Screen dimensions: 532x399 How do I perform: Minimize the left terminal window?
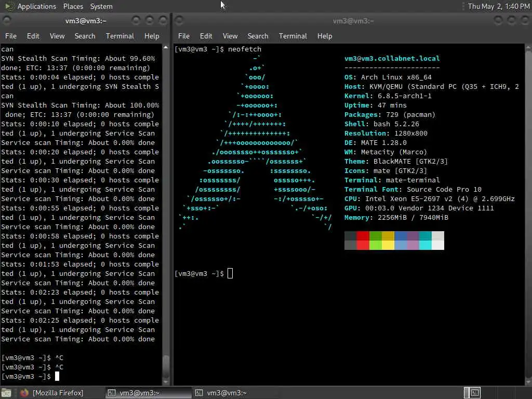click(x=136, y=21)
